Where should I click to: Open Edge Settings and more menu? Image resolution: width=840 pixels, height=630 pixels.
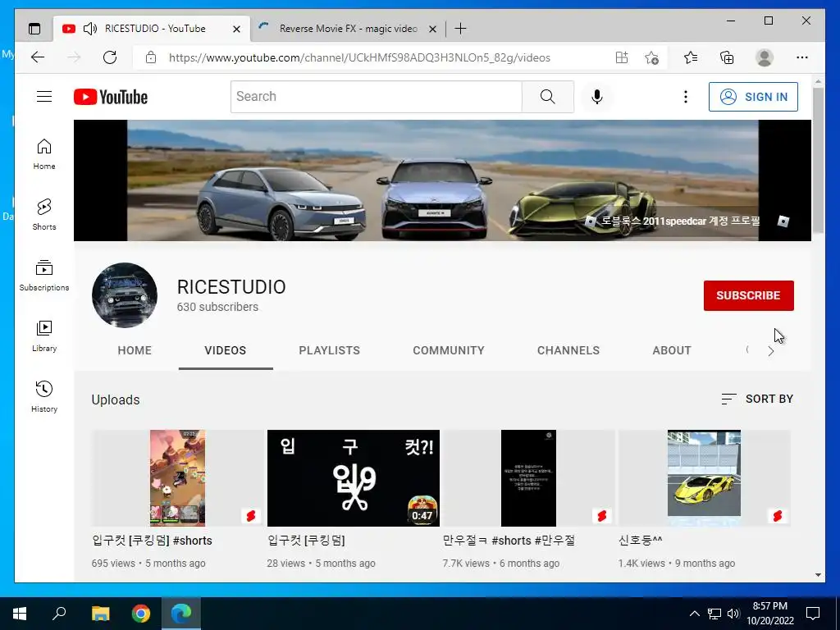pyautogui.click(x=802, y=57)
